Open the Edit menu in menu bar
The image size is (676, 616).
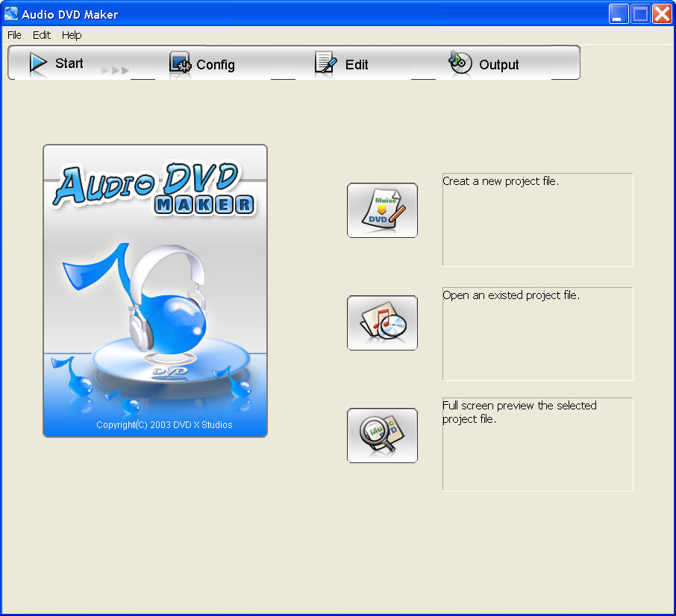tap(41, 35)
